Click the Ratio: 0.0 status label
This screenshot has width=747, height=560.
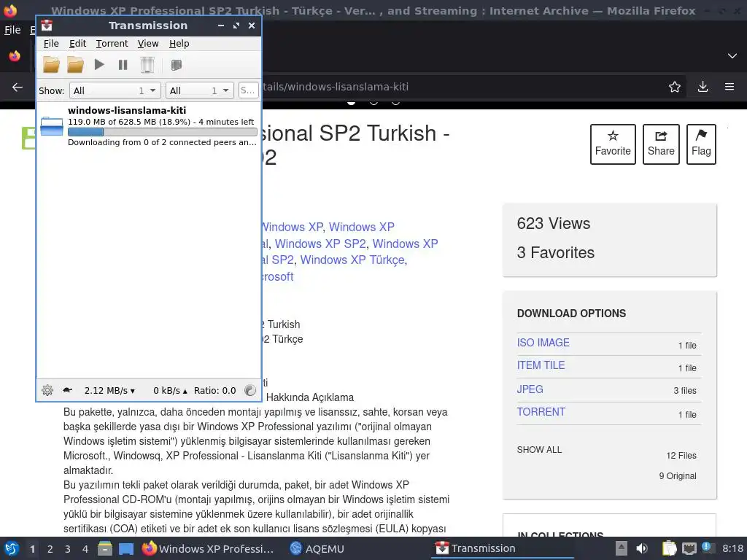point(215,391)
